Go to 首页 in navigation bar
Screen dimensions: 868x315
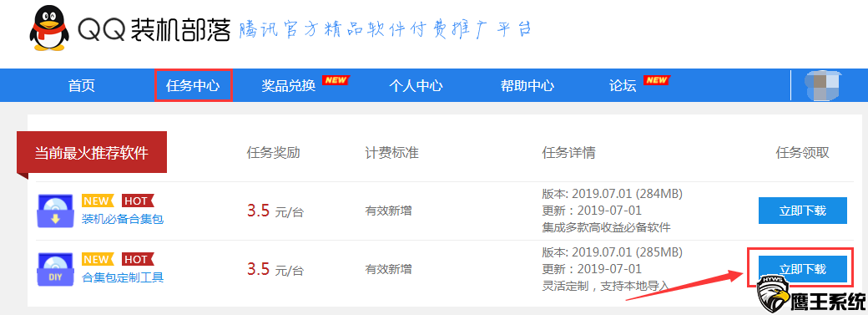point(82,86)
